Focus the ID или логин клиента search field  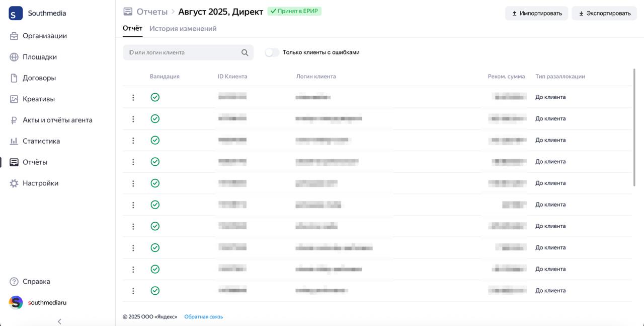[181, 52]
